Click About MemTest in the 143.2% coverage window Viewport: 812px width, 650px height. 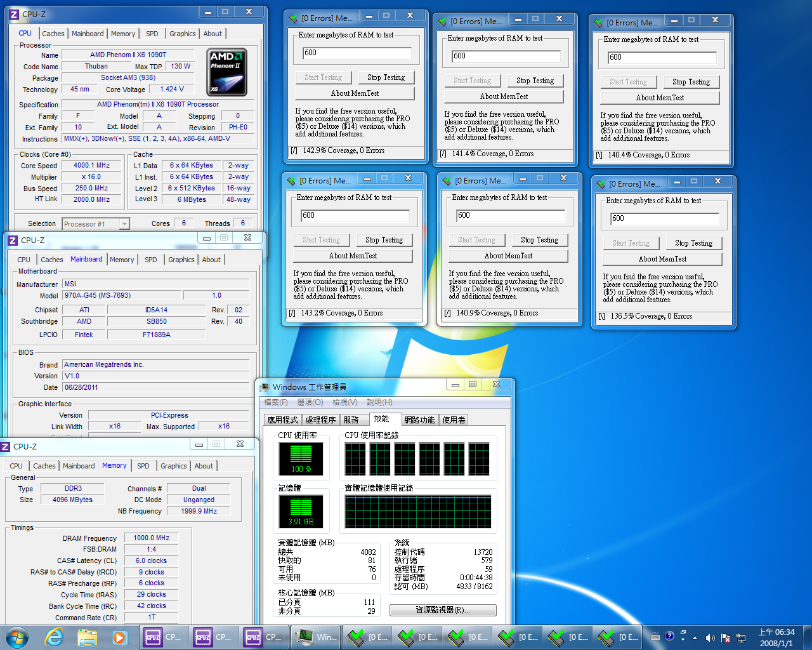tap(353, 256)
